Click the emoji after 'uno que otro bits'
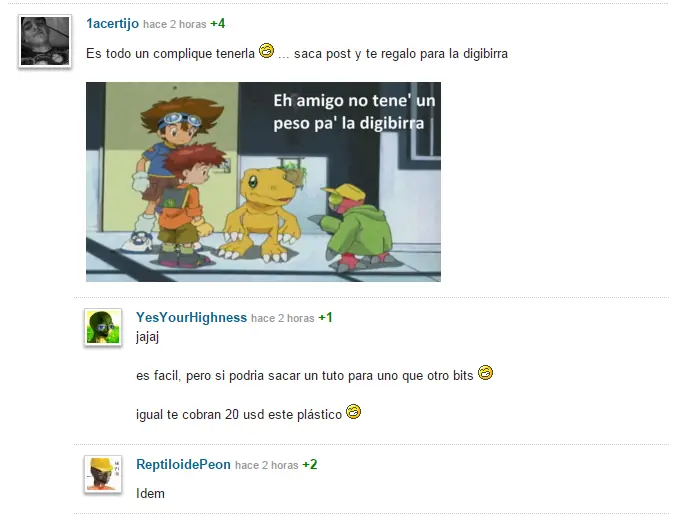Image resolution: width=678 pixels, height=515 pixels. [x=485, y=373]
